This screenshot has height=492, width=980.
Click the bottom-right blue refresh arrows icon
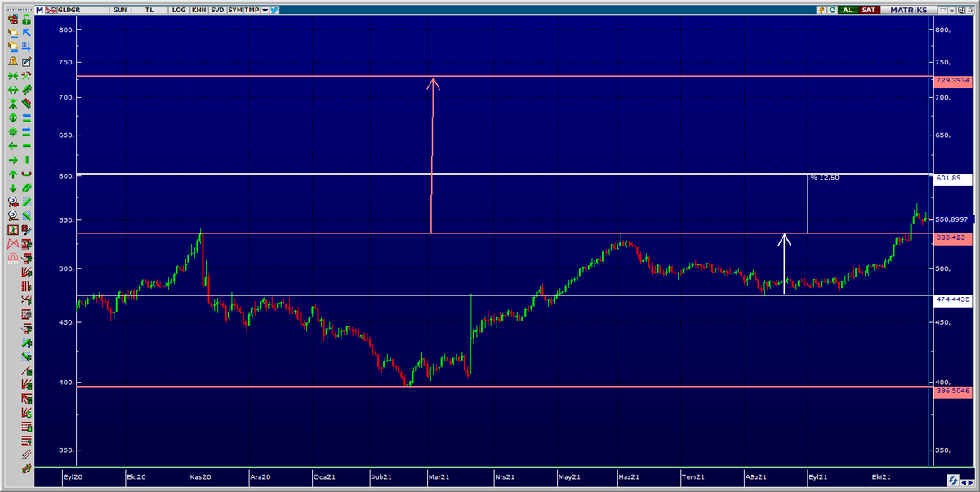953,480
